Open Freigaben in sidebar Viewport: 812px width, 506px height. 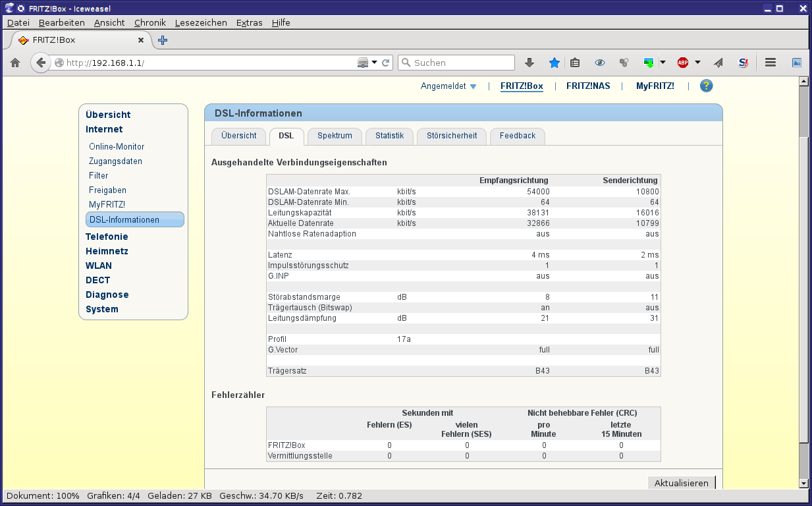coord(107,190)
